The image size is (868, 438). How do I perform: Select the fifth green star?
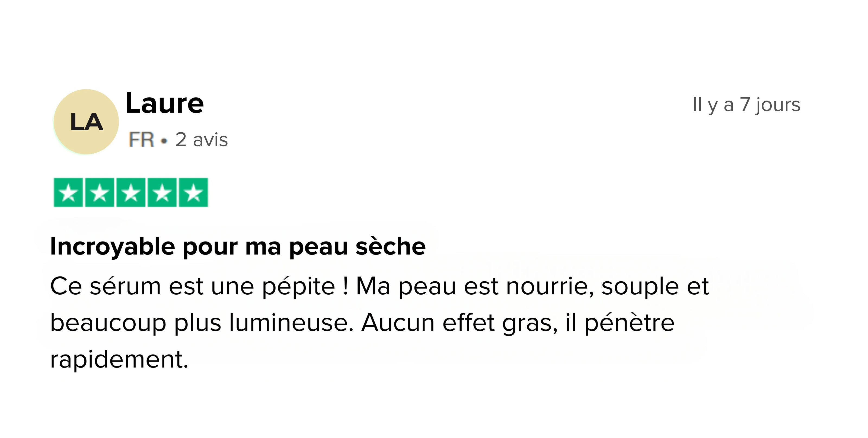click(193, 192)
